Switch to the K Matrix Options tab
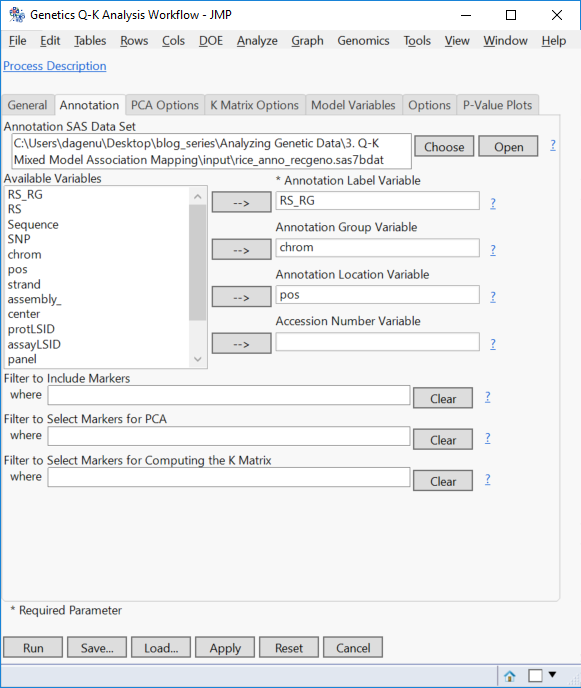 pyautogui.click(x=255, y=105)
